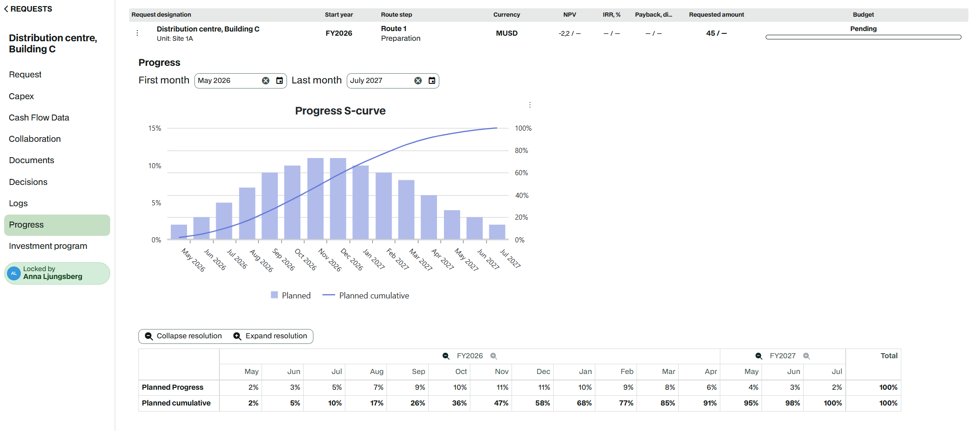980x431 pixels.
Task: Click the Currency column header
Action: [506, 15]
